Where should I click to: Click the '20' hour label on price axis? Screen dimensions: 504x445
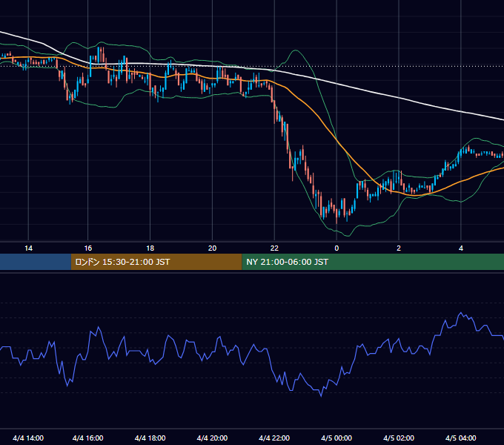212,248
